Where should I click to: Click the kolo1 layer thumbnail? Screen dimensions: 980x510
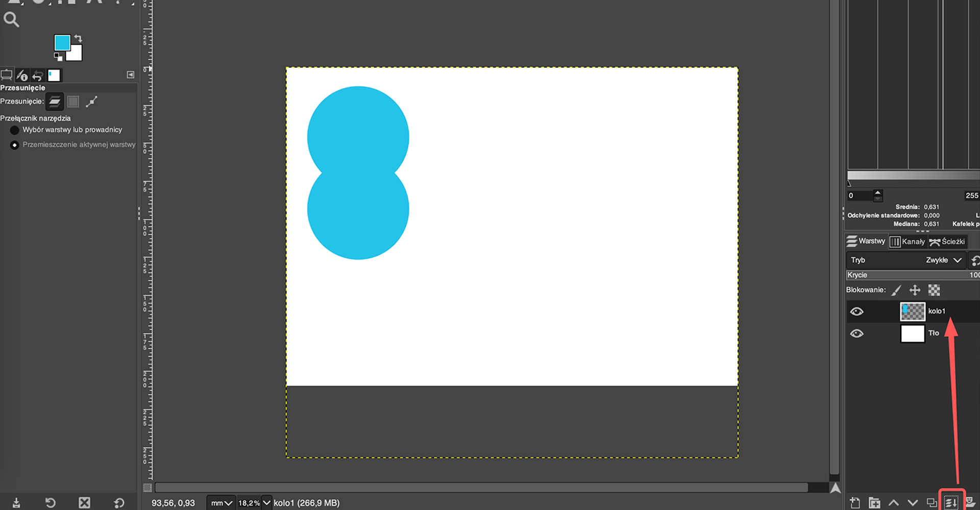click(x=912, y=312)
